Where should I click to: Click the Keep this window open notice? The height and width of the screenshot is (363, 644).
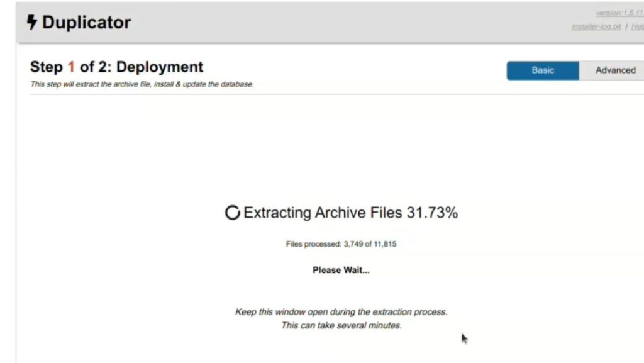pyautogui.click(x=341, y=312)
